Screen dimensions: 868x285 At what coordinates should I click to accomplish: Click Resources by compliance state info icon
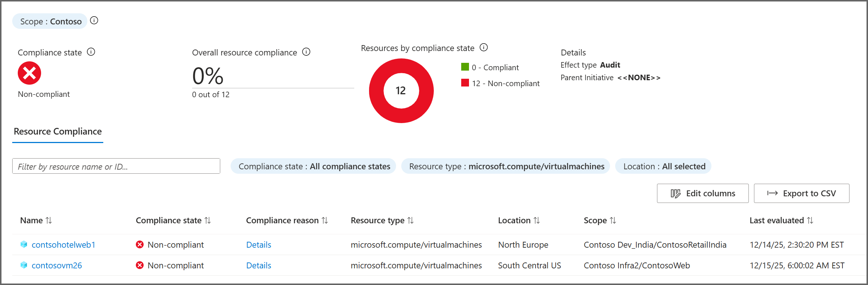point(483,48)
